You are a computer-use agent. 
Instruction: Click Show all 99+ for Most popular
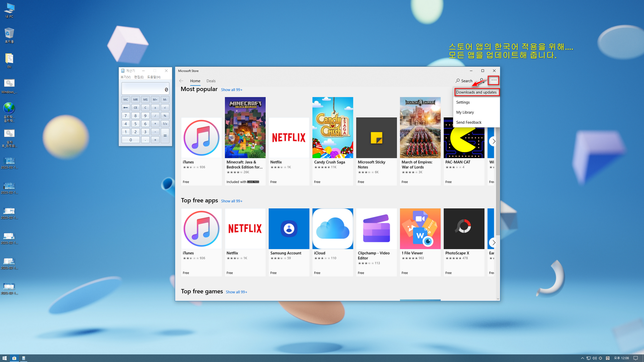[x=231, y=90]
